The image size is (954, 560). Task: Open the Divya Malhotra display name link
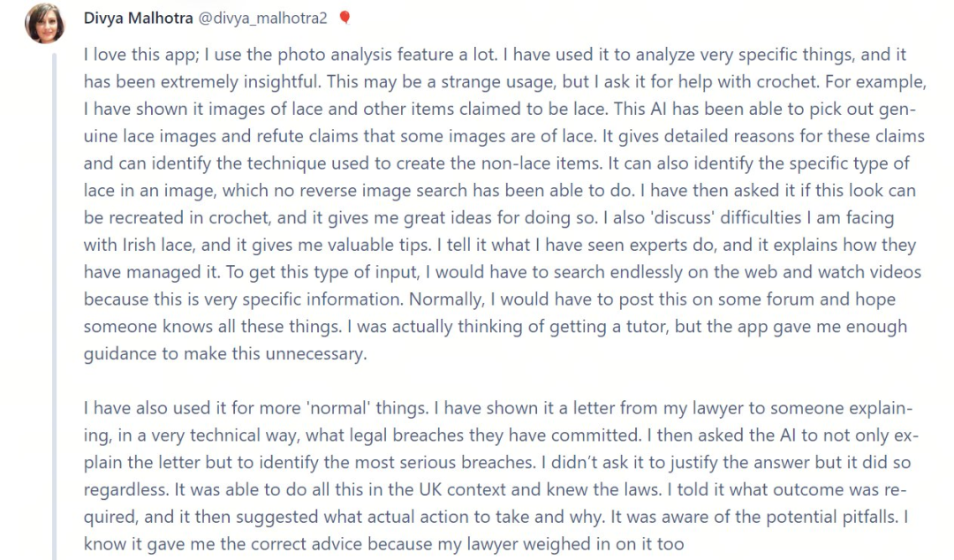(138, 19)
